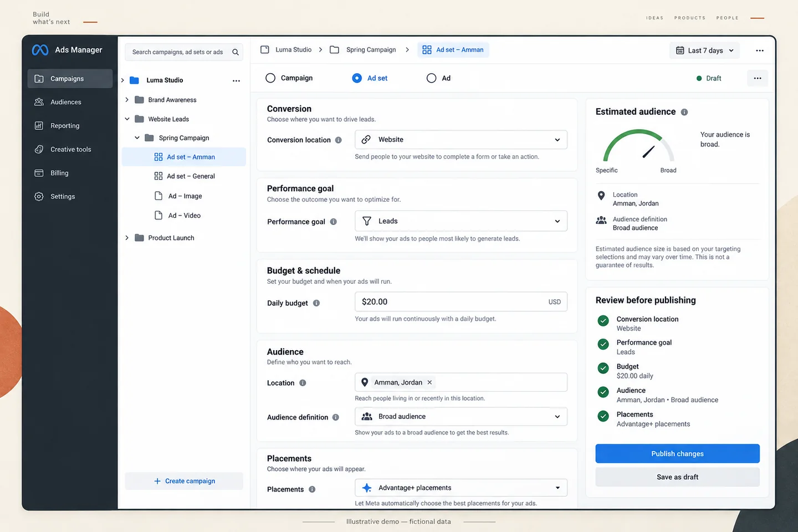
Task: Click the Luma Studio breadcrumb page icon
Action: pos(265,49)
